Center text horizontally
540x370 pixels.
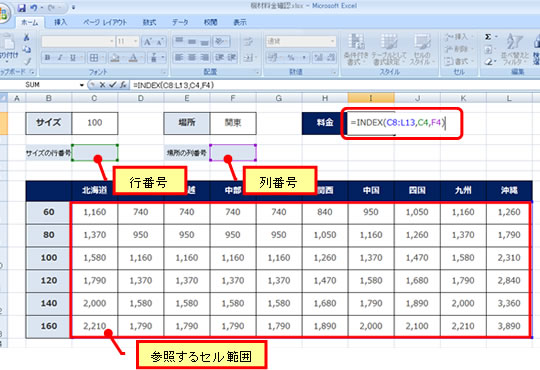(192, 58)
